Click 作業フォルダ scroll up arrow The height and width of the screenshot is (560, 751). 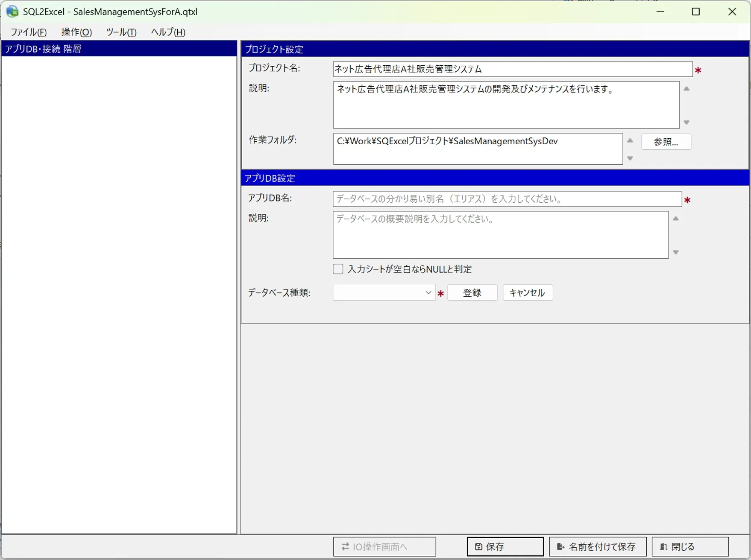click(x=630, y=140)
